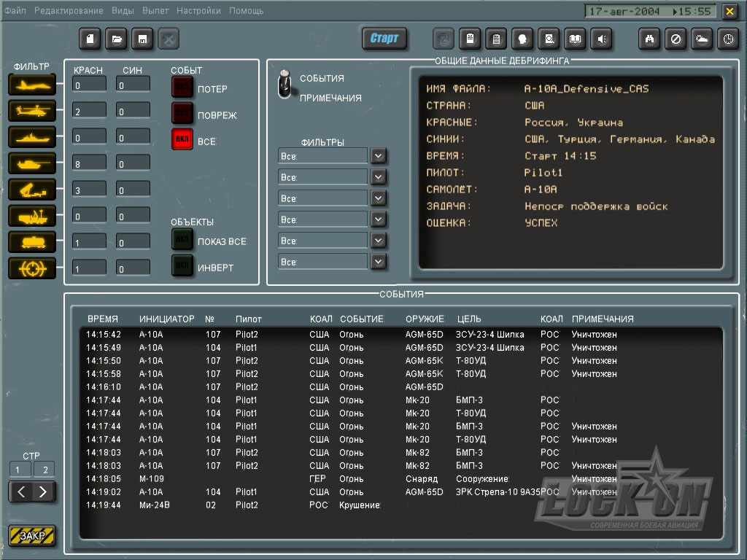
Task: Flip the СОБЫТИЯ/ПРИМЕЧАНИЯ switch
Action: pyautogui.click(x=285, y=87)
